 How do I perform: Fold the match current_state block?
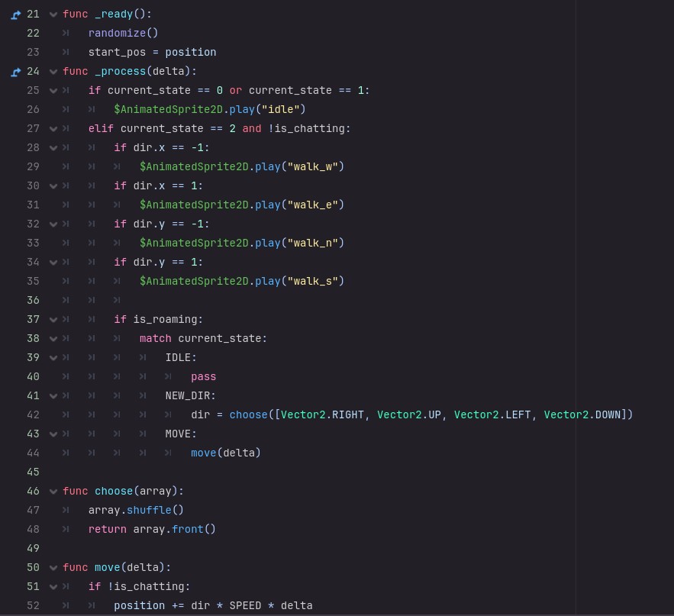click(x=53, y=339)
